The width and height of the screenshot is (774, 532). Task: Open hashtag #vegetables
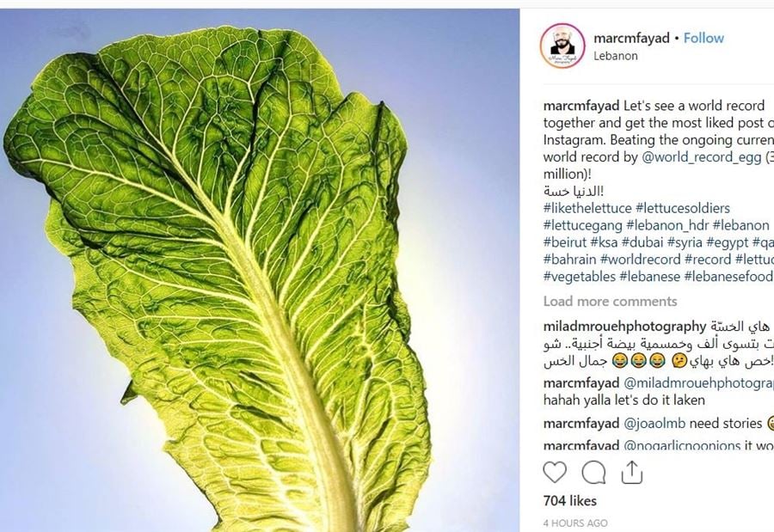click(579, 277)
